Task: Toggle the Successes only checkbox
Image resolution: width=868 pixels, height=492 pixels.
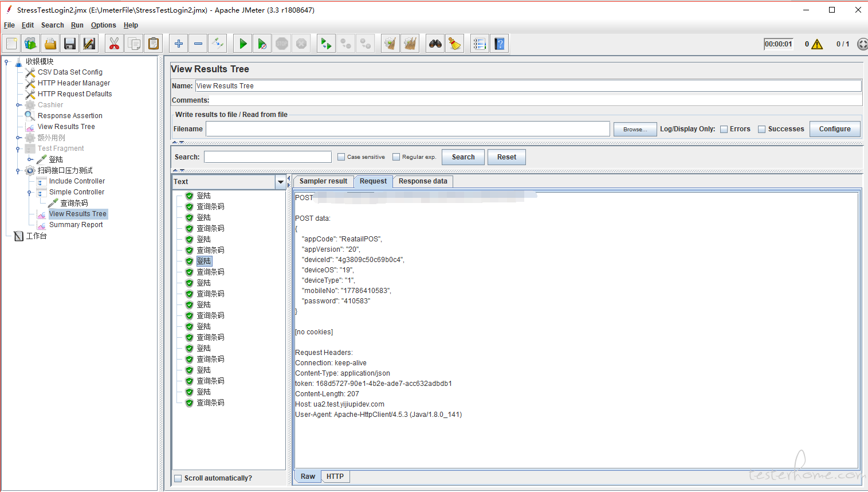Action: click(x=762, y=129)
